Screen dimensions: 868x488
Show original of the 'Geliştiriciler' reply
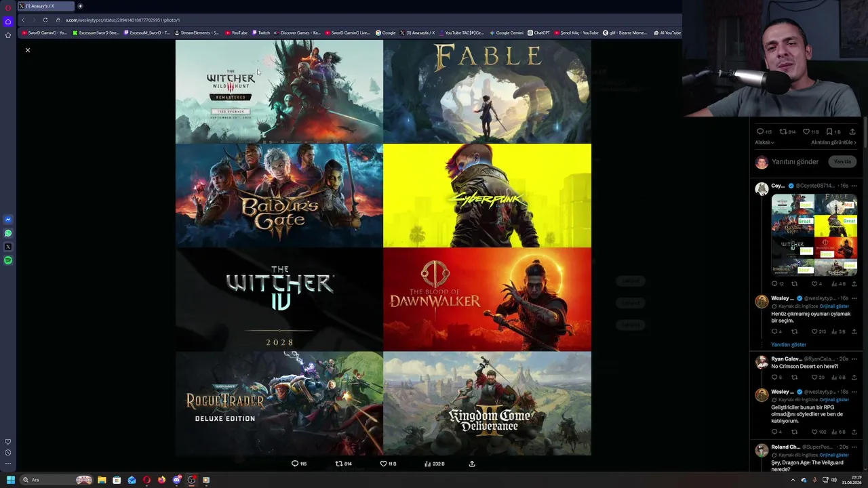pyautogui.click(x=834, y=400)
